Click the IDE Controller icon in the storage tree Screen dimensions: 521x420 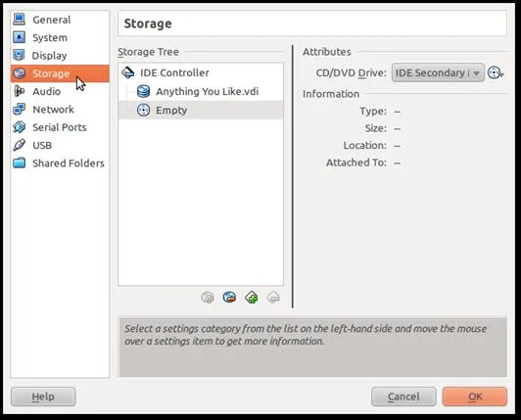[128, 72]
